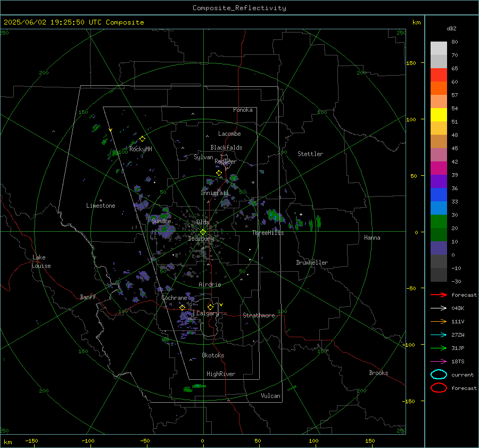This screenshot has height=448, width=479.
Task: Click the dBZ legend heading
Action: pos(451,28)
